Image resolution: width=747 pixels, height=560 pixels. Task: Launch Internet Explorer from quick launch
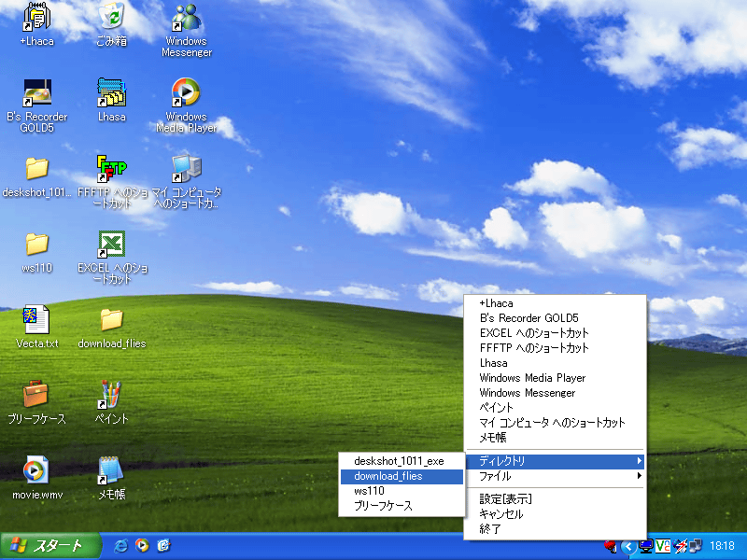[120, 545]
